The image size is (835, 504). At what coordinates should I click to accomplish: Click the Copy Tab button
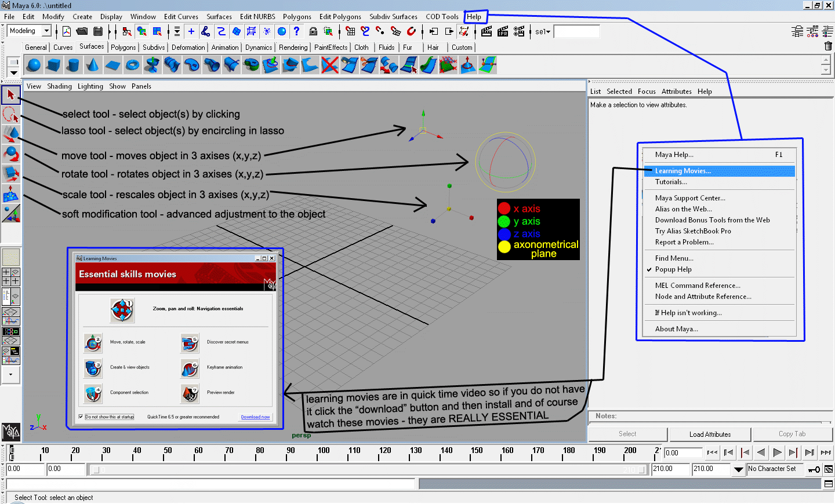tap(792, 434)
